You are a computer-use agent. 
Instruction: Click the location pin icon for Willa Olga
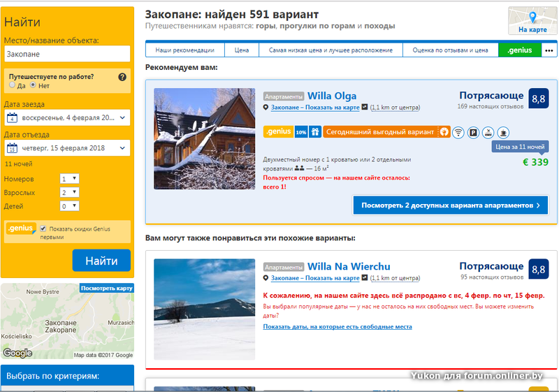point(266,108)
